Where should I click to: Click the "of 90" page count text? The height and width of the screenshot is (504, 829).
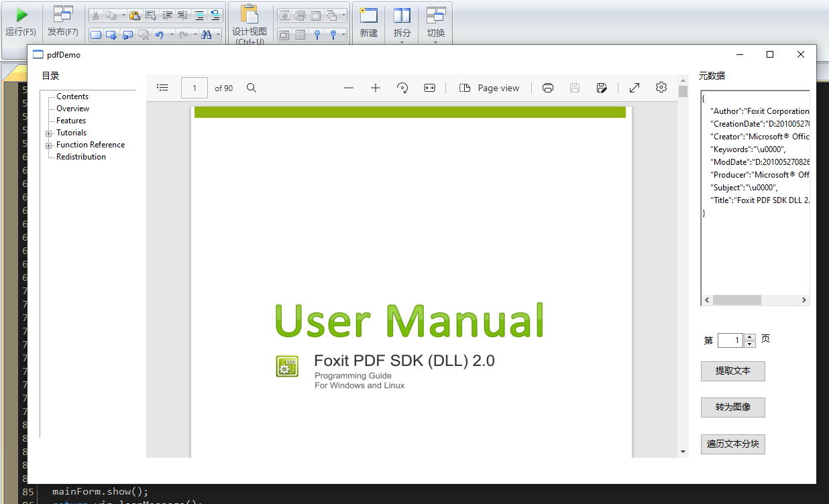[224, 88]
